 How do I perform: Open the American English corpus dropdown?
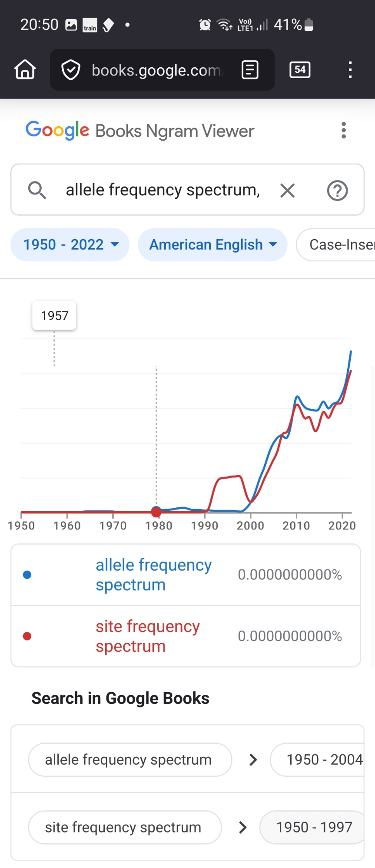click(x=212, y=245)
